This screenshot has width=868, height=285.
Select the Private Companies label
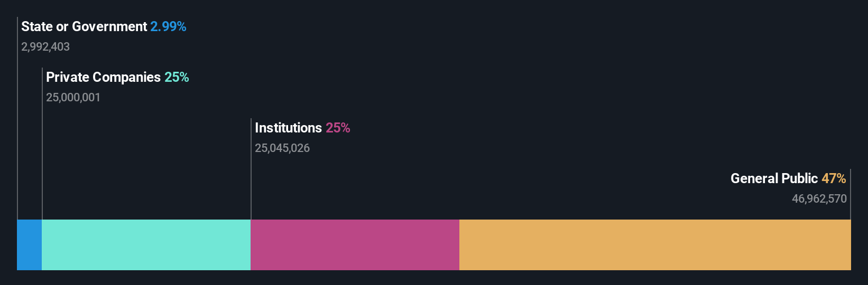point(103,77)
